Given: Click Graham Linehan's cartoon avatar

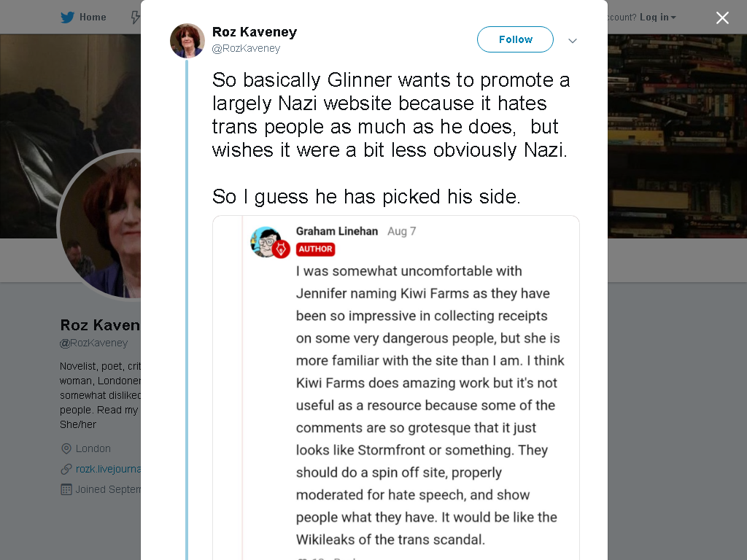Looking at the screenshot, I should coord(266,242).
